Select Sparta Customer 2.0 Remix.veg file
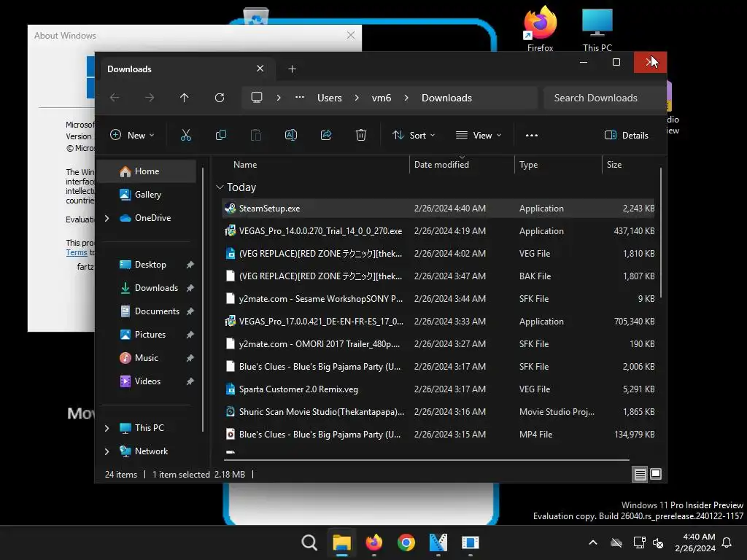 (438, 389)
